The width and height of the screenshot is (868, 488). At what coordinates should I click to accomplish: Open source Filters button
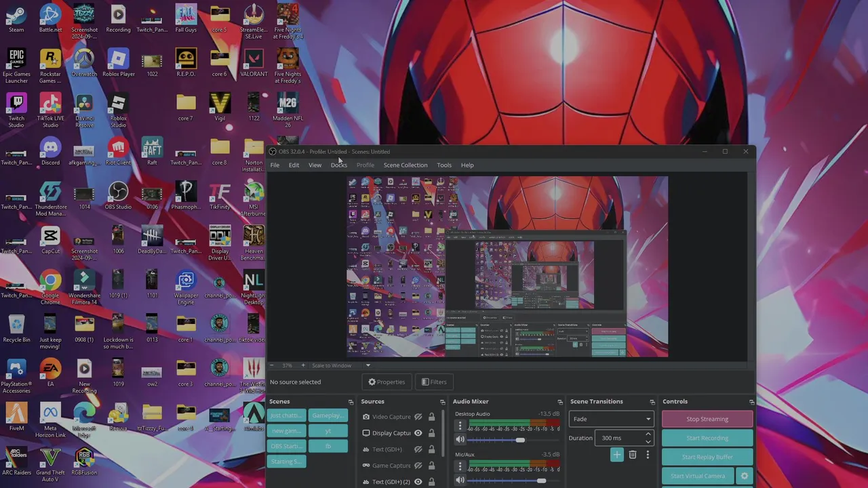coord(434,382)
